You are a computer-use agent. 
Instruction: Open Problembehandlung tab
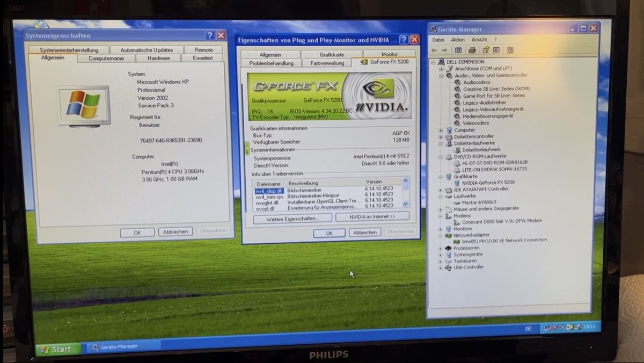point(271,63)
